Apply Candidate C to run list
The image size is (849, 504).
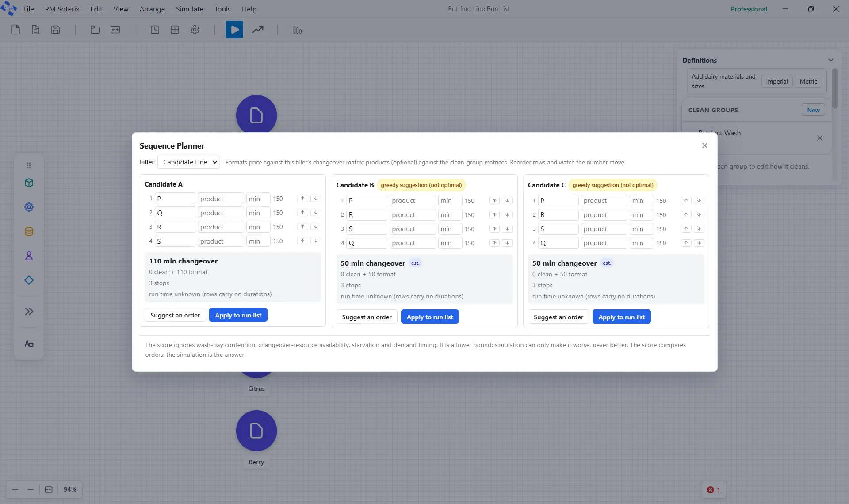click(621, 317)
